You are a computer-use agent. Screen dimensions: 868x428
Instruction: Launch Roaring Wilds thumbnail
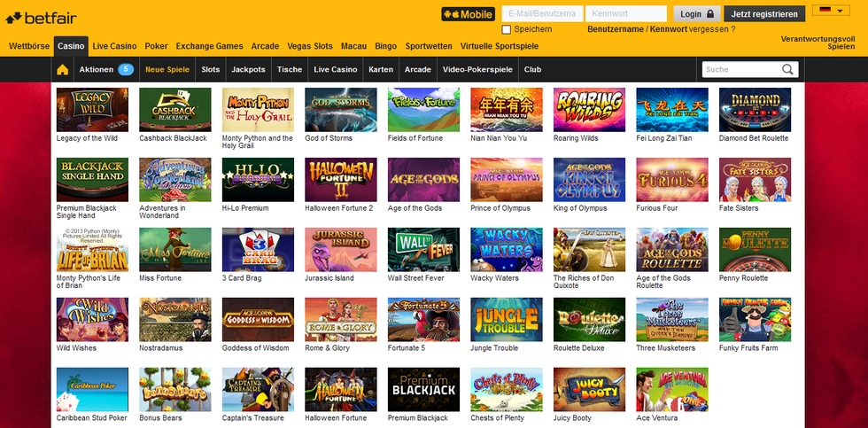(x=590, y=110)
